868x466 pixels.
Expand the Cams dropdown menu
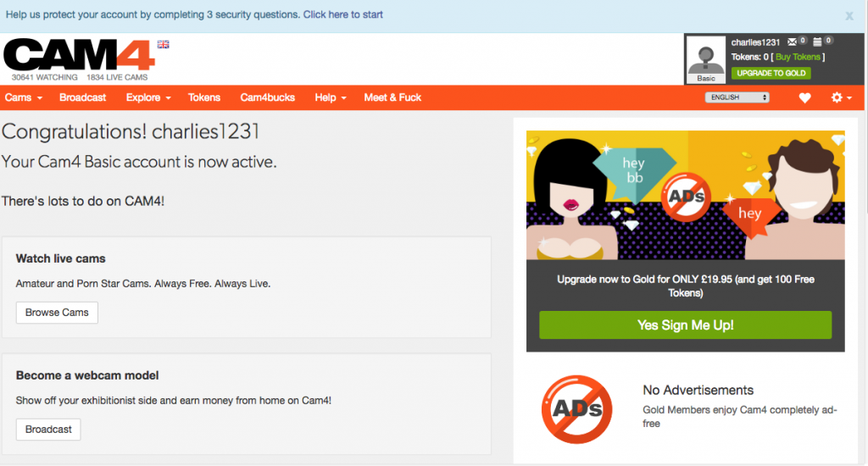23,97
